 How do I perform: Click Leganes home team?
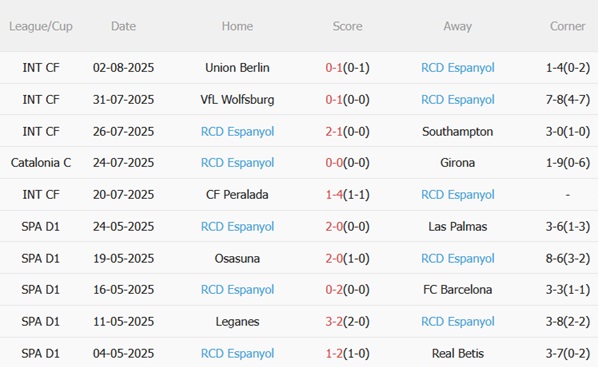click(x=237, y=322)
